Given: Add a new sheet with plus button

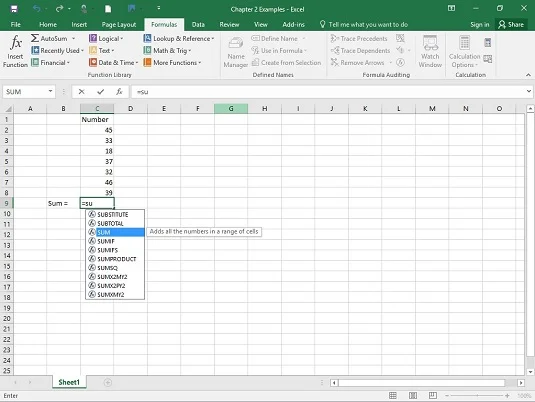Looking at the screenshot, I should pyautogui.click(x=108, y=383).
